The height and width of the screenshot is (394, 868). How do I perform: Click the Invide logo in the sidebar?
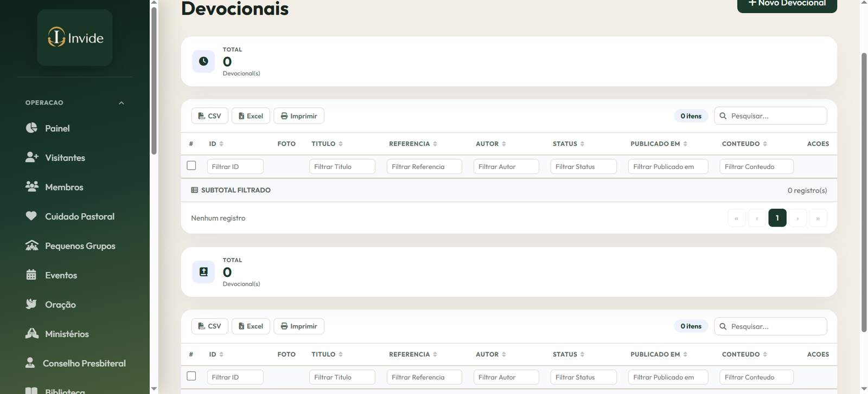[75, 37]
